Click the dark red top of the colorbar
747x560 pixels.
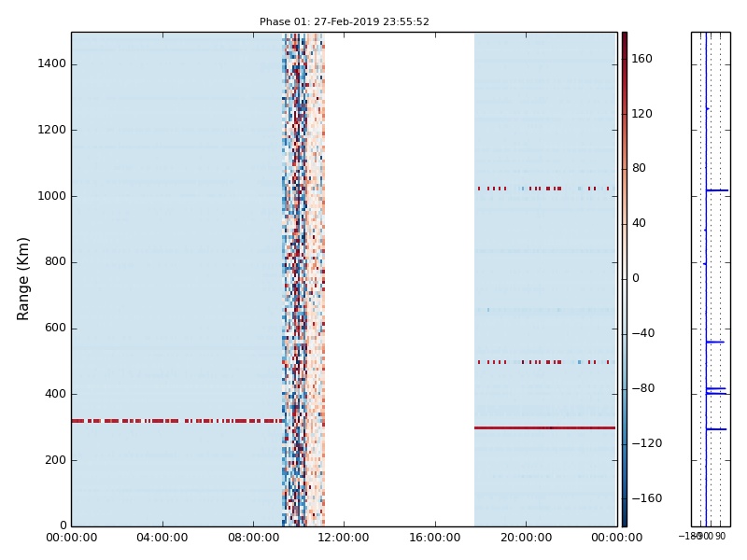click(625, 37)
